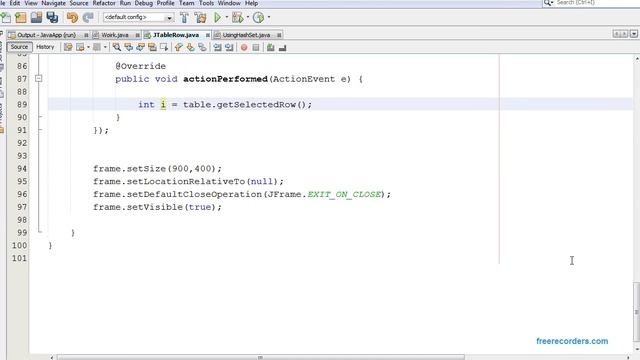The width and height of the screenshot is (640, 360).
Task: Select the JTableRow.java tab
Action: [x=176, y=35]
